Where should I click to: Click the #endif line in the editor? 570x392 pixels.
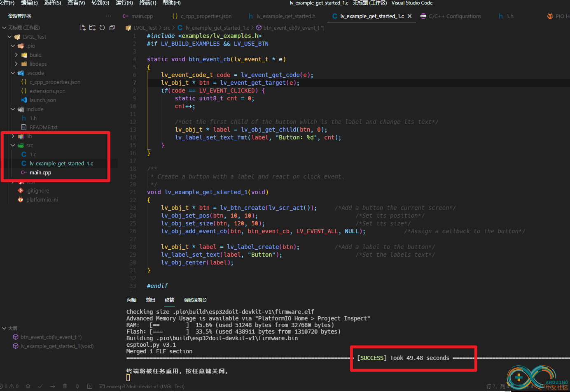pos(157,286)
